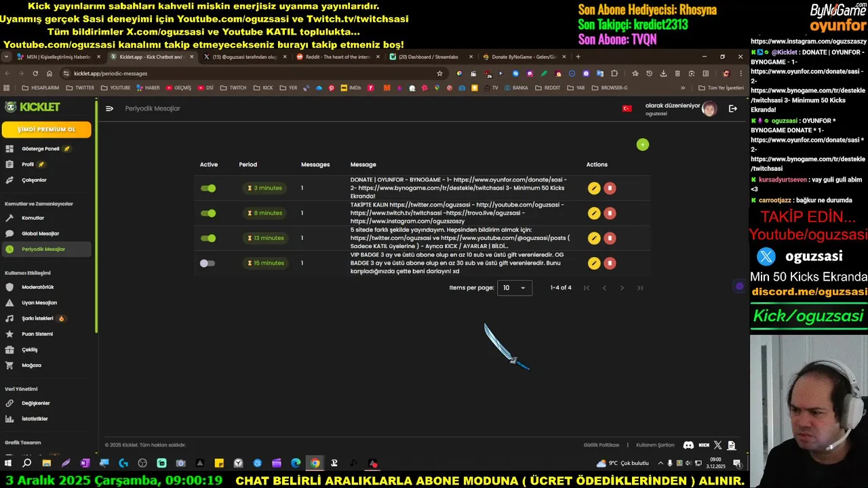Open Windows Start menu
Screen dimensions: 868x488
pos(8,463)
